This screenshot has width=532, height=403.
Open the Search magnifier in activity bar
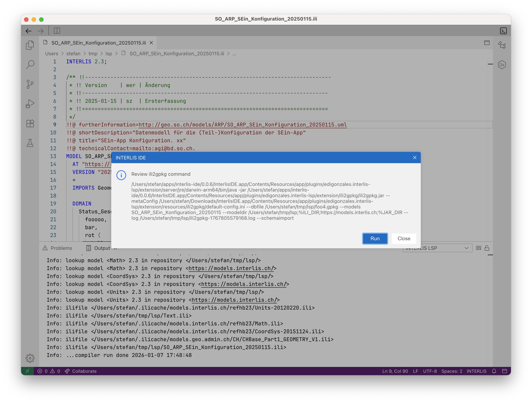(x=30, y=64)
